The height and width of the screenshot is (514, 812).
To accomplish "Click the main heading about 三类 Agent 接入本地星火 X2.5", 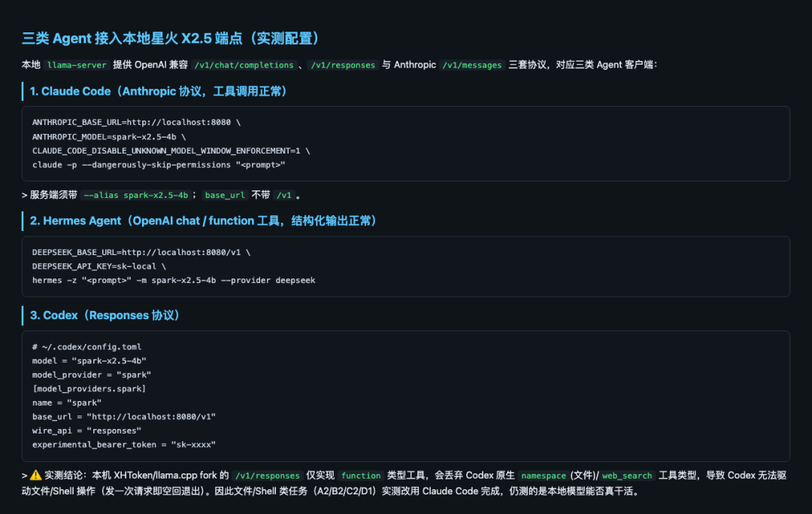I will (171, 38).
